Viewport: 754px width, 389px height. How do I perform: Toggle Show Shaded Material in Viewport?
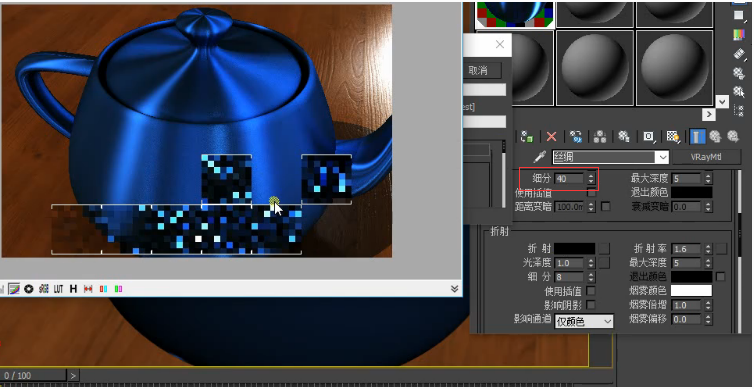pos(673,137)
